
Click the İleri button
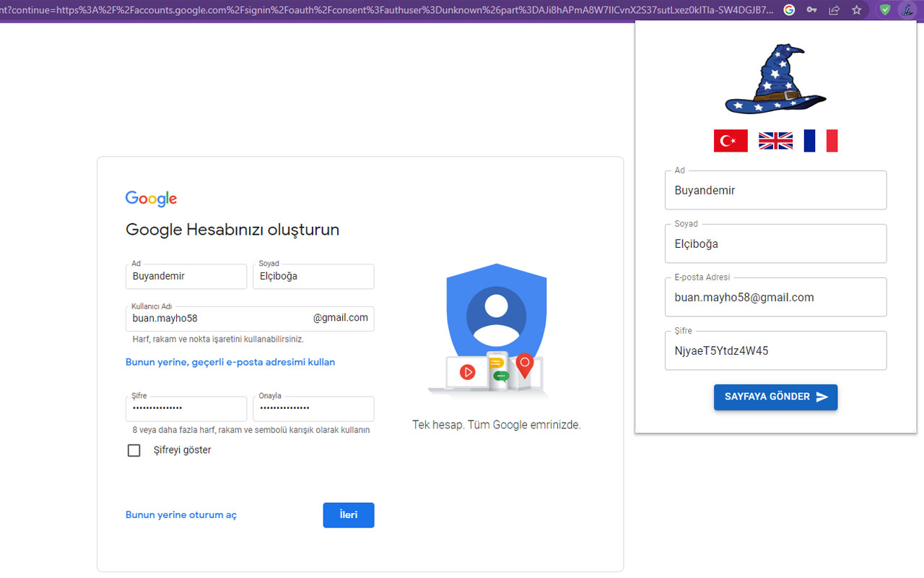(x=349, y=515)
